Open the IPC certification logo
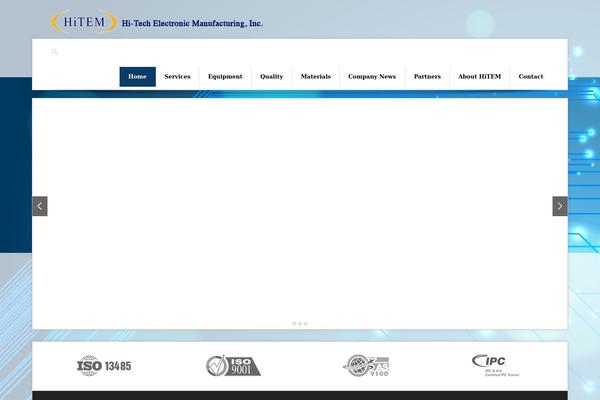This screenshot has height=400, width=600. click(x=496, y=366)
